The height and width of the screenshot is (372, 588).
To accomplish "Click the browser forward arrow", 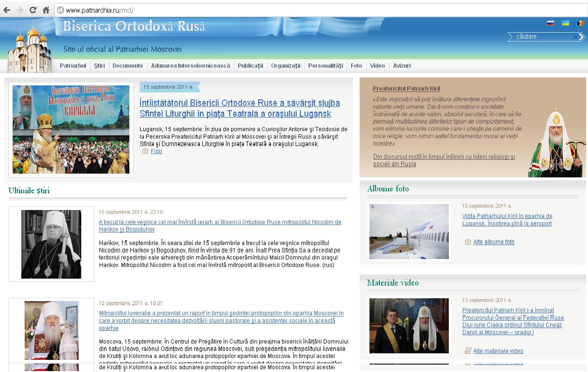I will pyautogui.click(x=20, y=10).
